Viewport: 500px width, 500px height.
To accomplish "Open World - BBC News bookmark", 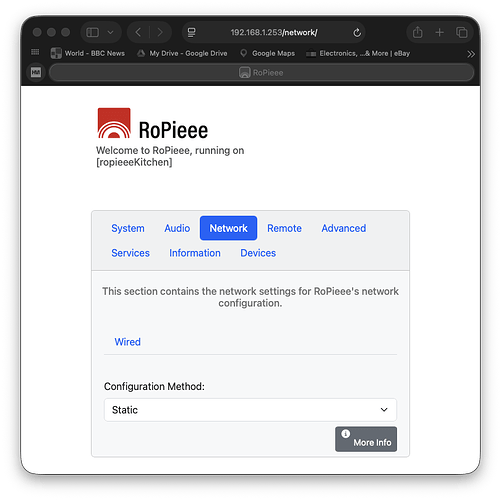I will pos(88,53).
